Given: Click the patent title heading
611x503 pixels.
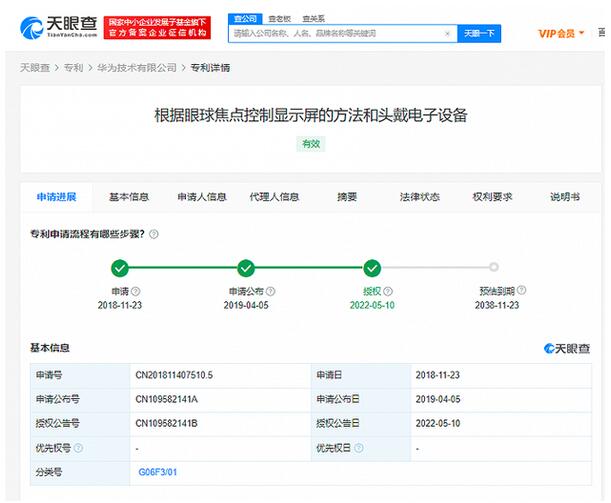Looking at the screenshot, I should click(311, 115).
